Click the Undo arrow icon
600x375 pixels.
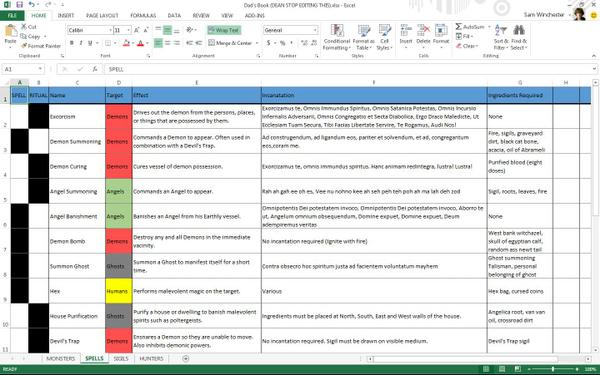pyautogui.click(x=32, y=5)
